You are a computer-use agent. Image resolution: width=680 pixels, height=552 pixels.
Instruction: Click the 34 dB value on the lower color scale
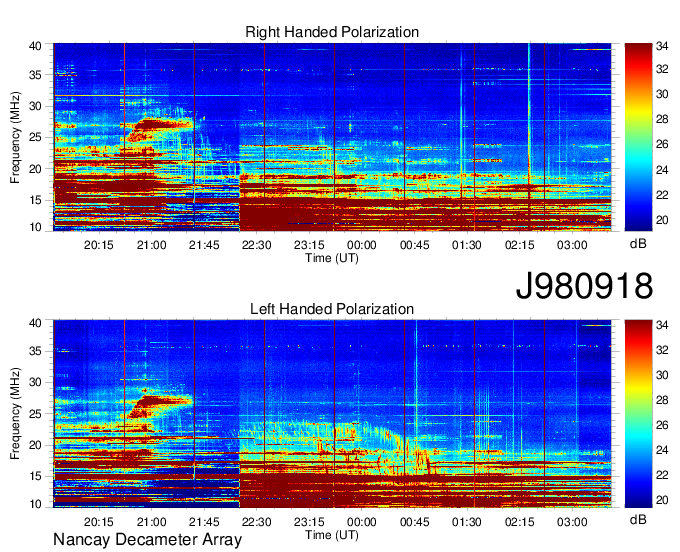[662, 324]
